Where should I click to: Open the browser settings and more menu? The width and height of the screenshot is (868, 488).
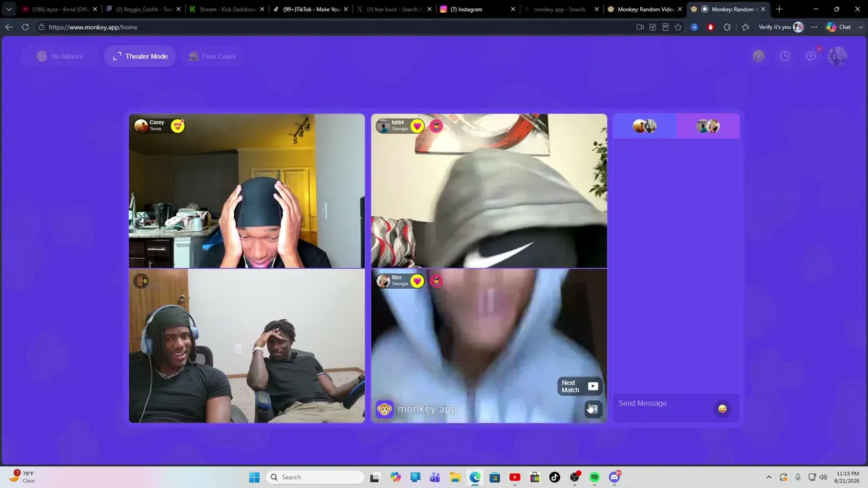point(814,27)
